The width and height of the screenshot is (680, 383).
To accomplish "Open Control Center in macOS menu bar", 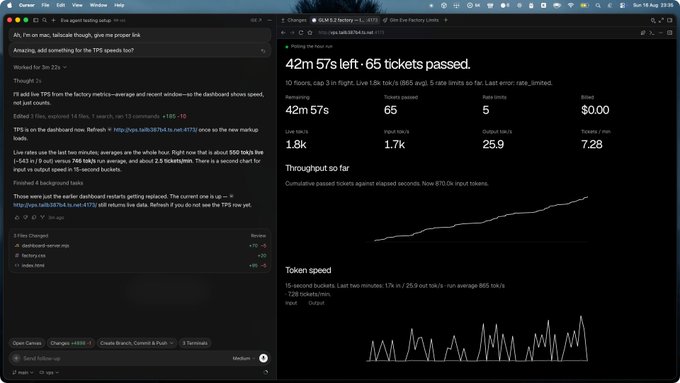I will click(622, 5).
